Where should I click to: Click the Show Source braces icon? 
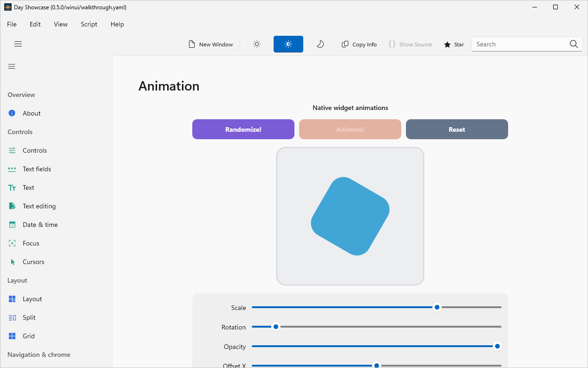392,44
